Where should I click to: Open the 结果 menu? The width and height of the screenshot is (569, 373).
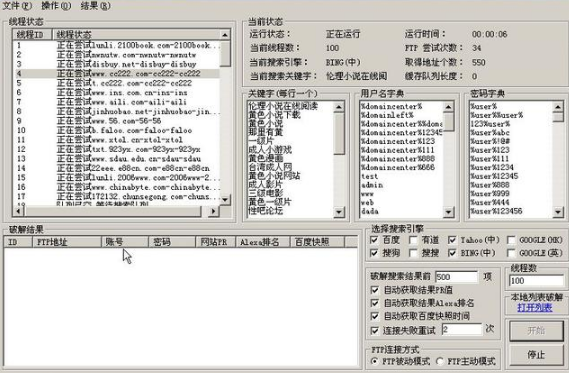(95, 6)
